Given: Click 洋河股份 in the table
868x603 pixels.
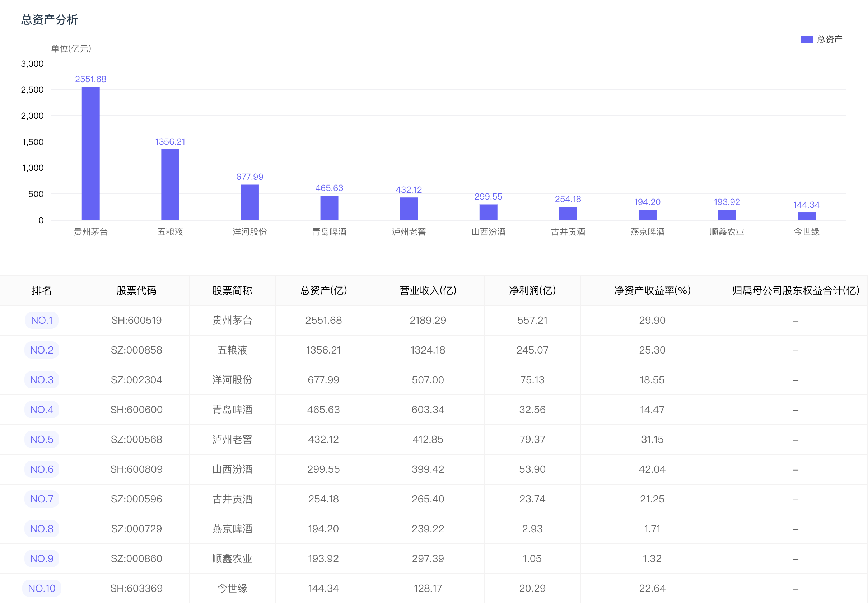Looking at the screenshot, I should point(232,380).
